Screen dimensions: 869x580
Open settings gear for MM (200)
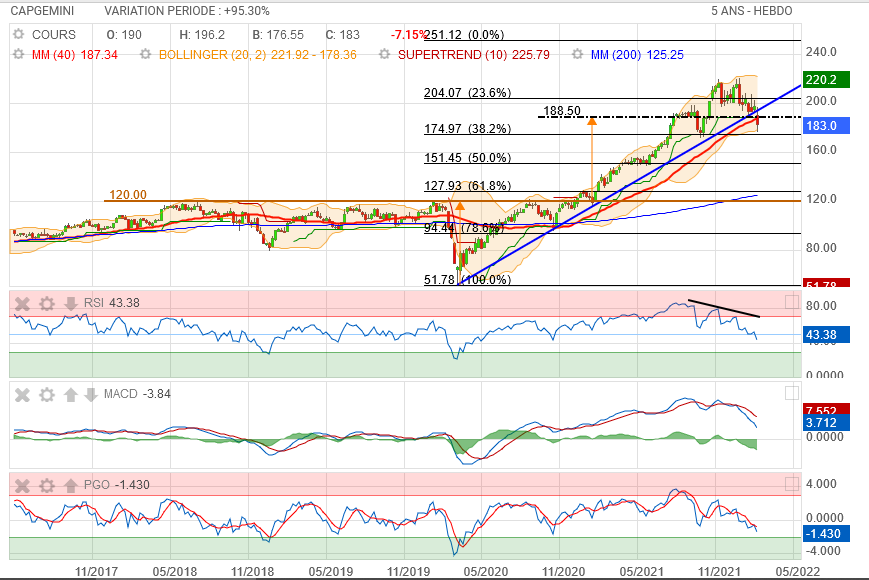[x=577, y=54]
